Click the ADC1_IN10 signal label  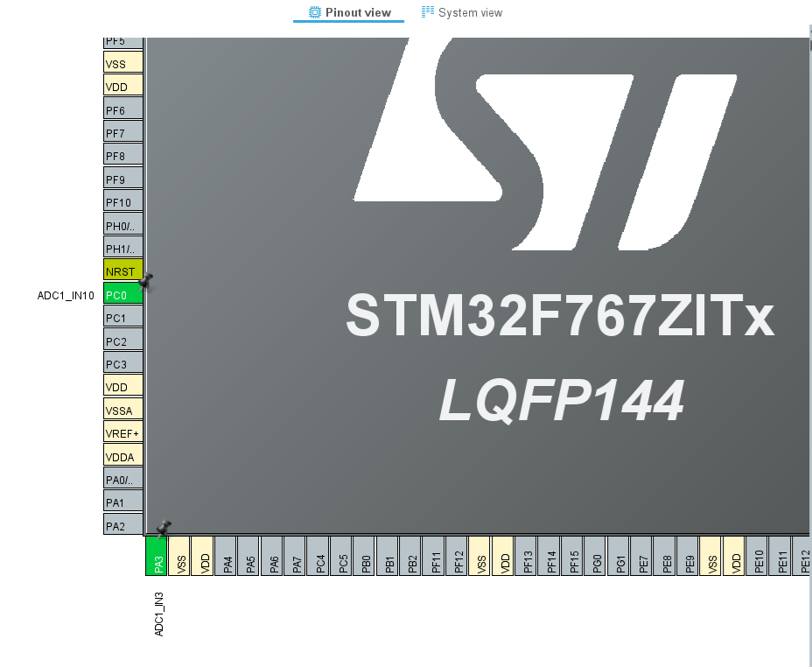66,296
